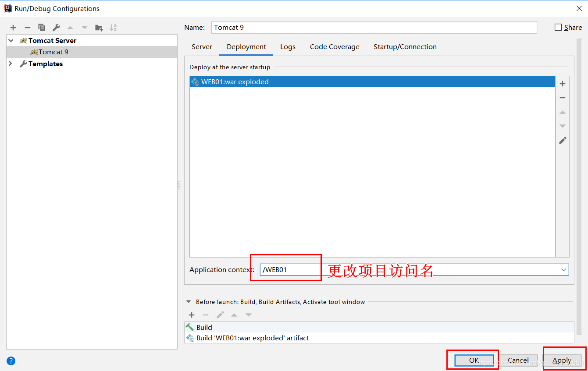The image size is (588, 371).
Task: Select Build 'WEB01:war exploded' artifact task
Action: point(379,338)
